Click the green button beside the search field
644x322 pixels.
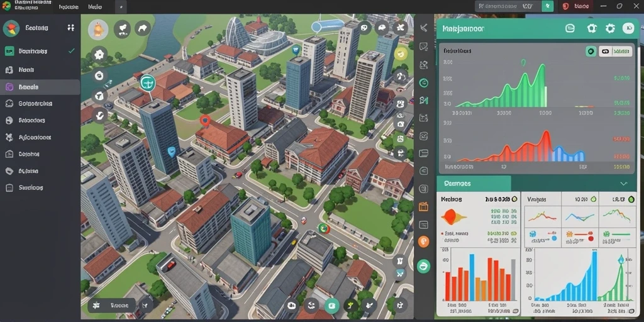pos(548,6)
